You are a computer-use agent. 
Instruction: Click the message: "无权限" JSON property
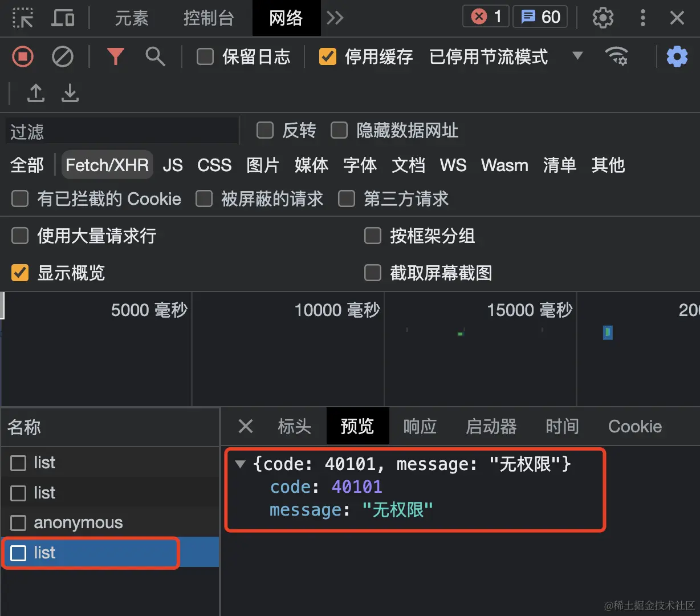click(351, 509)
